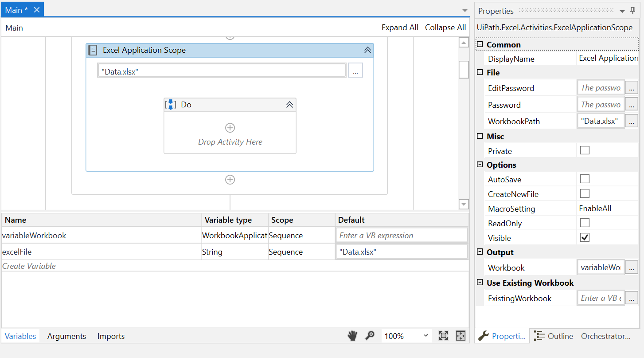Disable the Visible checkbox
This screenshot has height=358, width=644.
pyautogui.click(x=585, y=237)
